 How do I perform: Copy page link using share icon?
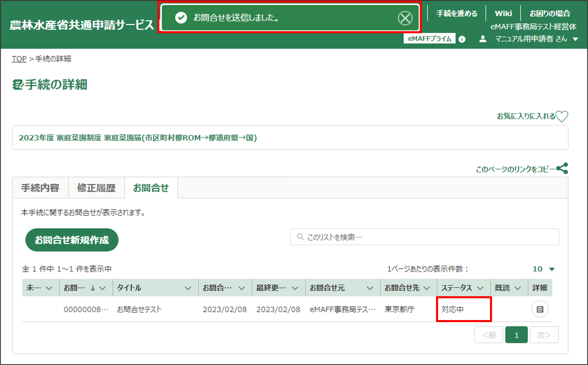tap(562, 169)
